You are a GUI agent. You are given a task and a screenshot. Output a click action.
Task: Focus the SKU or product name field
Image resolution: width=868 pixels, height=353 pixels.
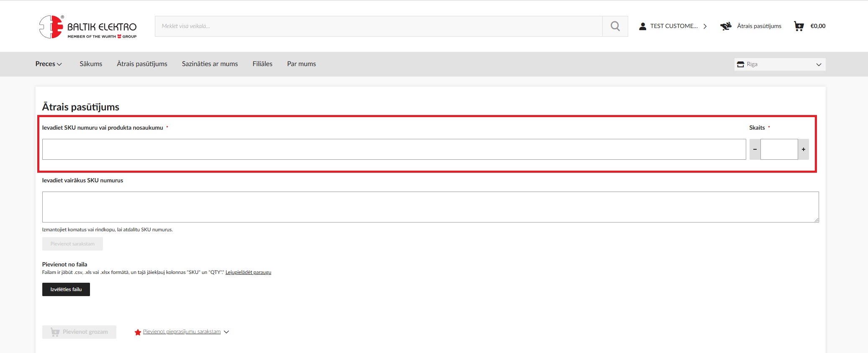coord(393,149)
